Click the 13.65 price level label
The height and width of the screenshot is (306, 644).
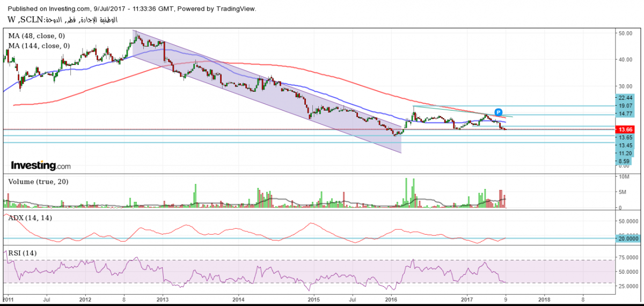tap(626, 137)
